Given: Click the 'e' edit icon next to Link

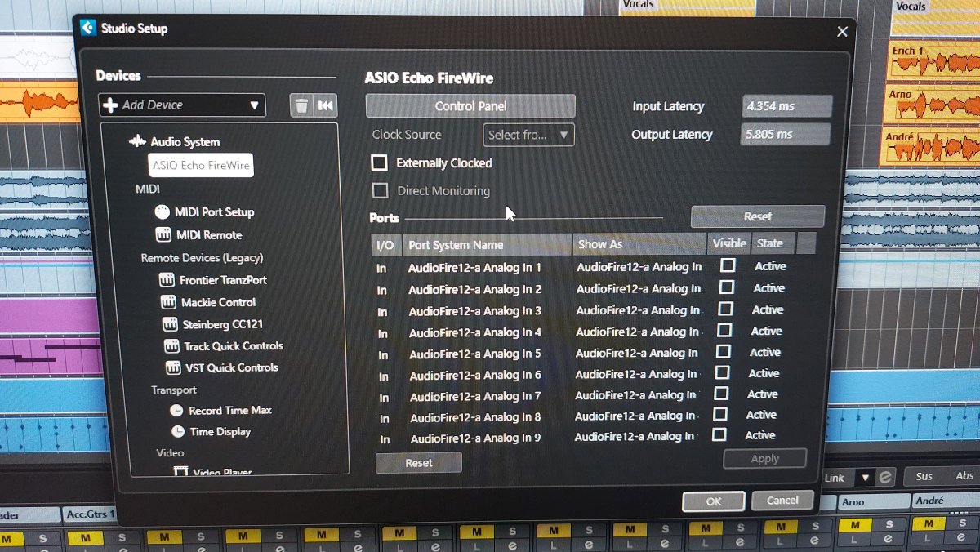Looking at the screenshot, I should tap(885, 478).
